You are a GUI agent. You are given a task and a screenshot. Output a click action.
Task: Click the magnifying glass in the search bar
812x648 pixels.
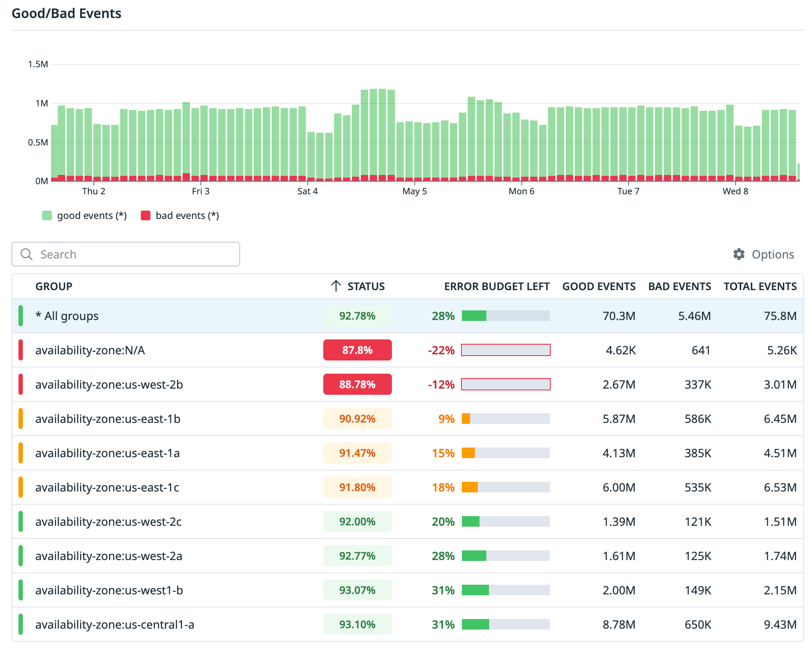[x=26, y=254]
